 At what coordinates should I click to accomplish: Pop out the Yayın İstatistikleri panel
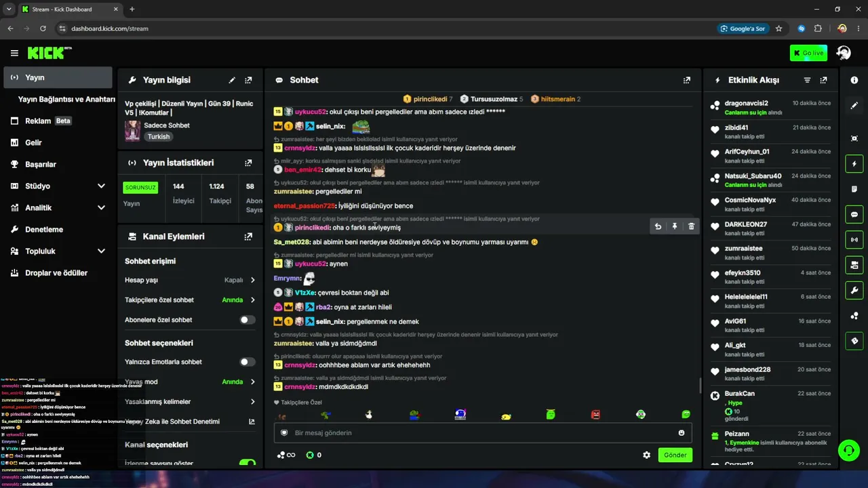(x=248, y=163)
